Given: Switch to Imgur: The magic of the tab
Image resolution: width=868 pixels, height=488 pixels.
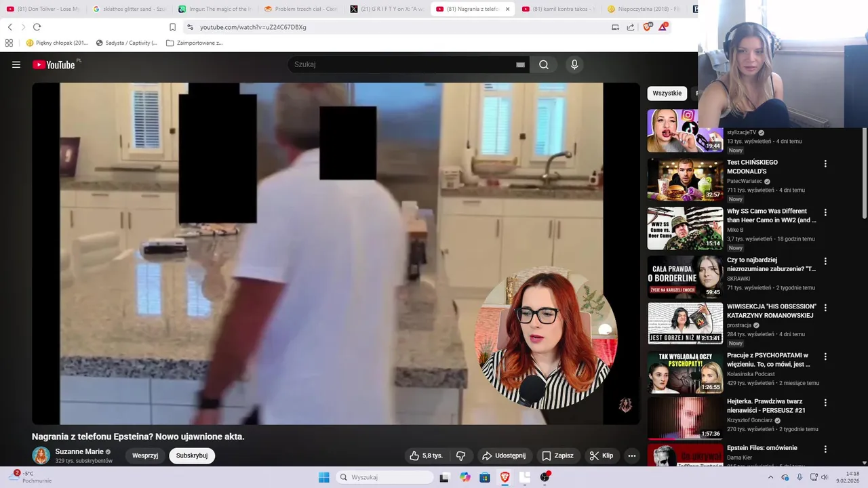Looking at the screenshot, I should (x=214, y=9).
